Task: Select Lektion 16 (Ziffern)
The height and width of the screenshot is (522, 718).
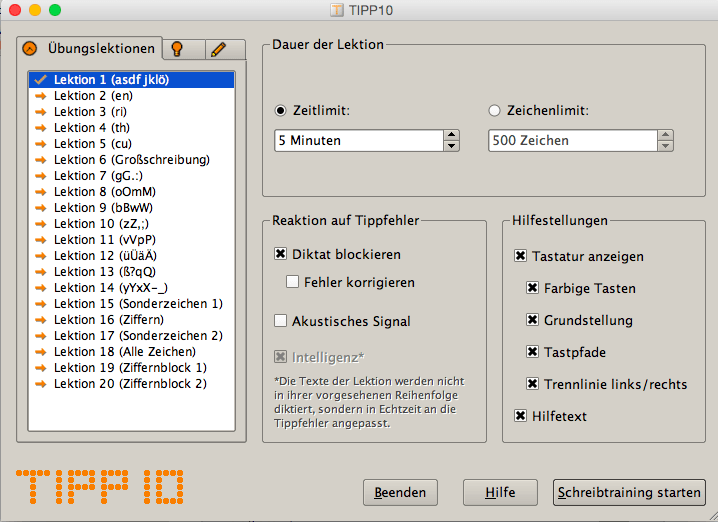Action: [x=131, y=320]
